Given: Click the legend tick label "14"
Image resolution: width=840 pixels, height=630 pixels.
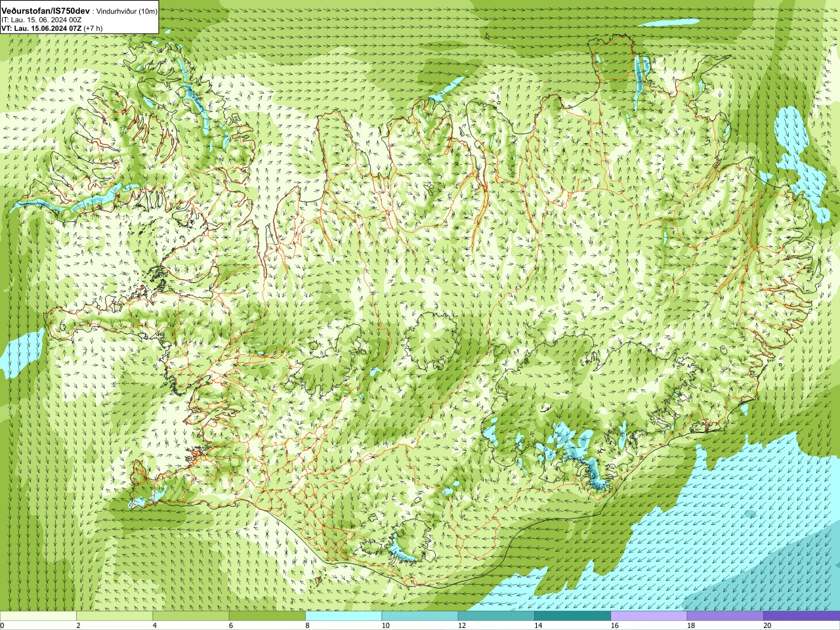Looking at the screenshot, I should [x=538, y=625].
